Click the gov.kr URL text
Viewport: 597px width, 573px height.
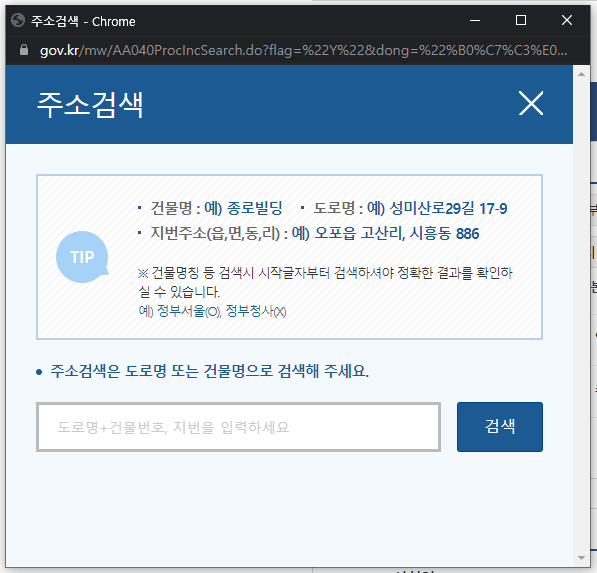[303, 50]
